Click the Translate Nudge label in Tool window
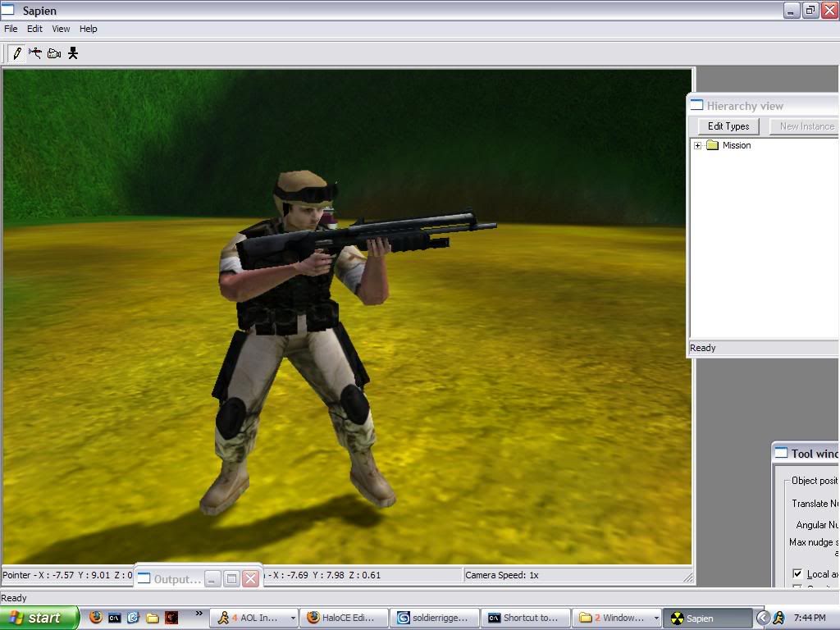Screen dimensions: 840x630 [815, 504]
